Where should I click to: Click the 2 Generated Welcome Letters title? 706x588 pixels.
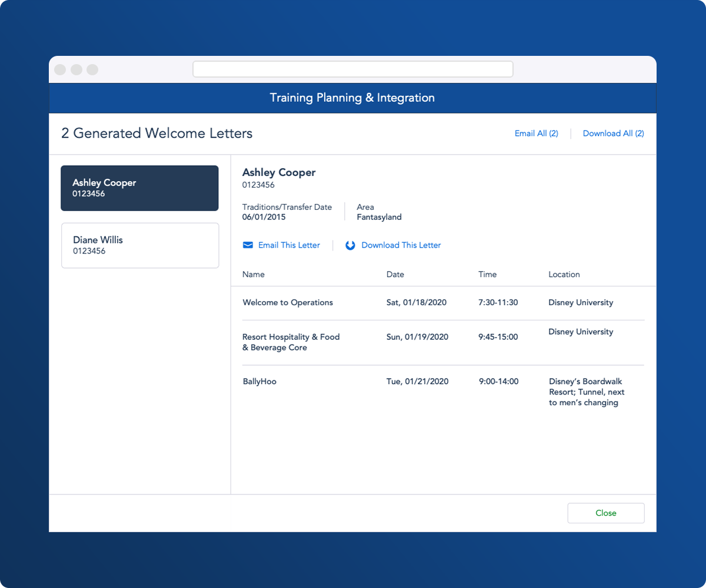coord(157,133)
